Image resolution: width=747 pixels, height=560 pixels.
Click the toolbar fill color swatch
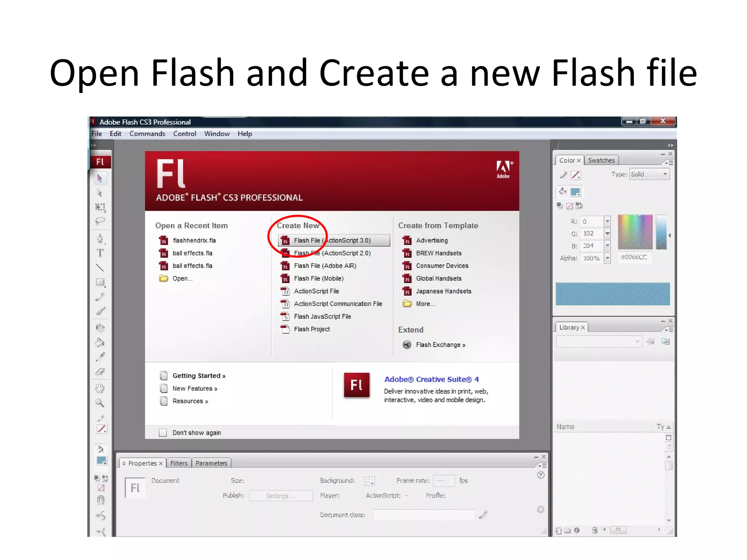pos(101,460)
